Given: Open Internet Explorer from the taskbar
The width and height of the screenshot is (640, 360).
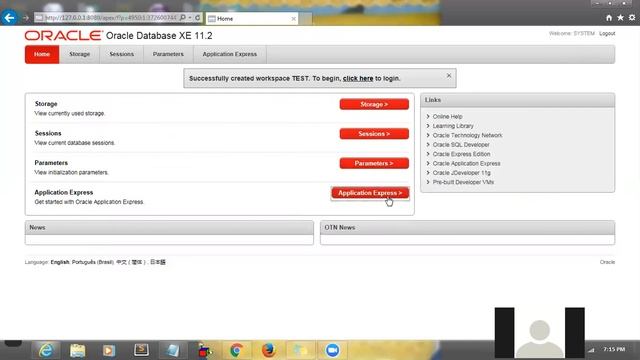Looking at the screenshot, I should [x=45, y=350].
